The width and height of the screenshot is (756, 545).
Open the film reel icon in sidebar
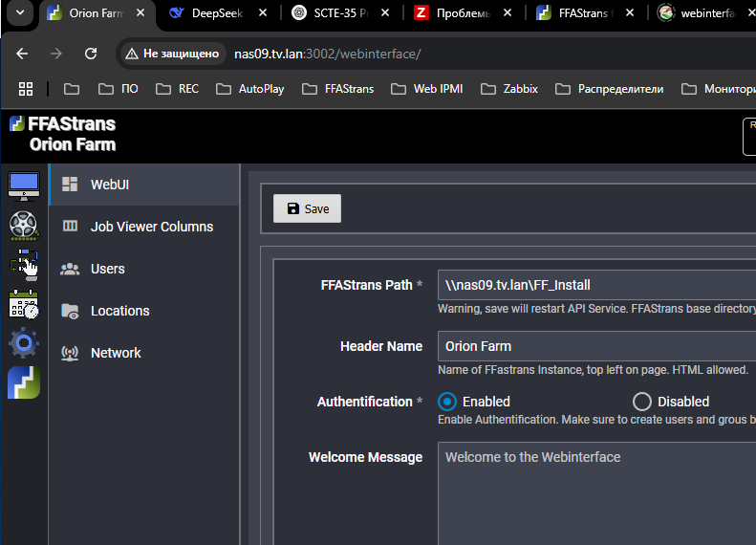24,226
